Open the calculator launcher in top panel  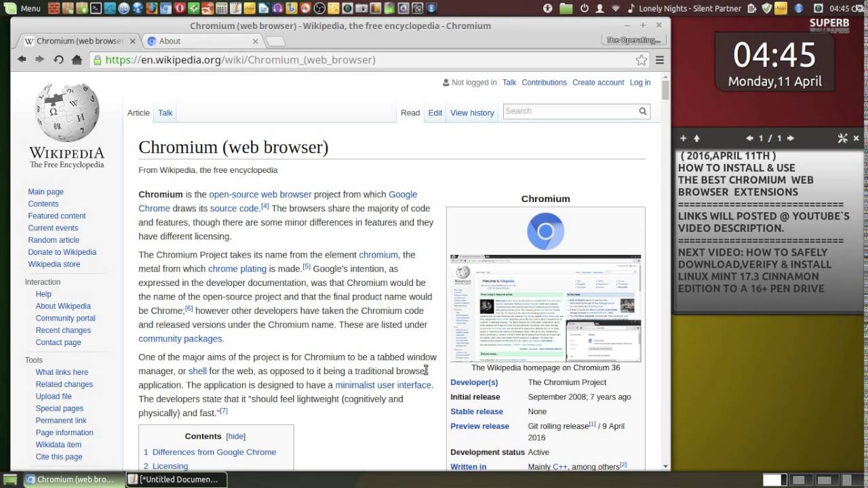(222, 8)
